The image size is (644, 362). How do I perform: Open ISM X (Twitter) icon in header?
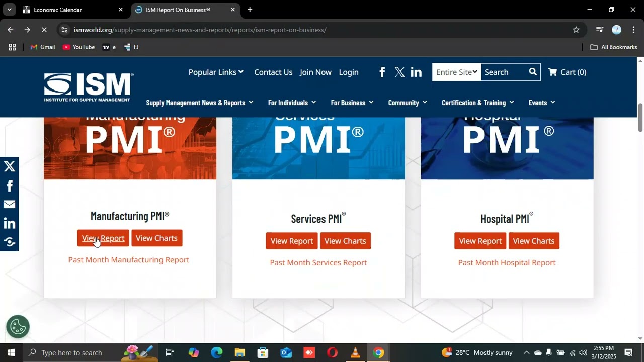pyautogui.click(x=399, y=72)
